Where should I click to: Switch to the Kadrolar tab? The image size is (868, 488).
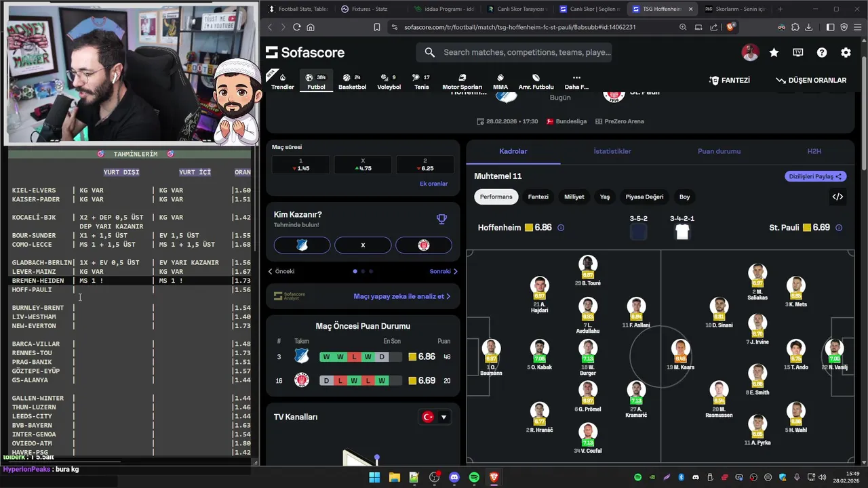click(513, 151)
